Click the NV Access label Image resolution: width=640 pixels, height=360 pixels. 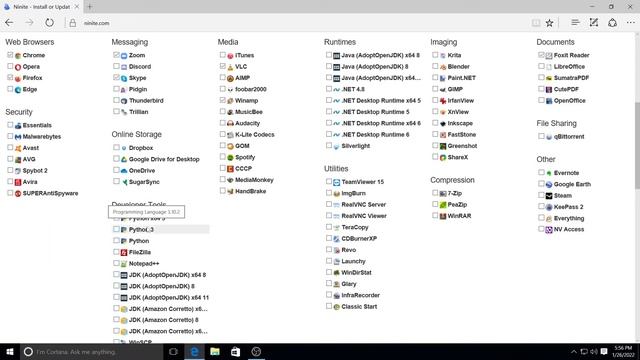[x=569, y=229]
